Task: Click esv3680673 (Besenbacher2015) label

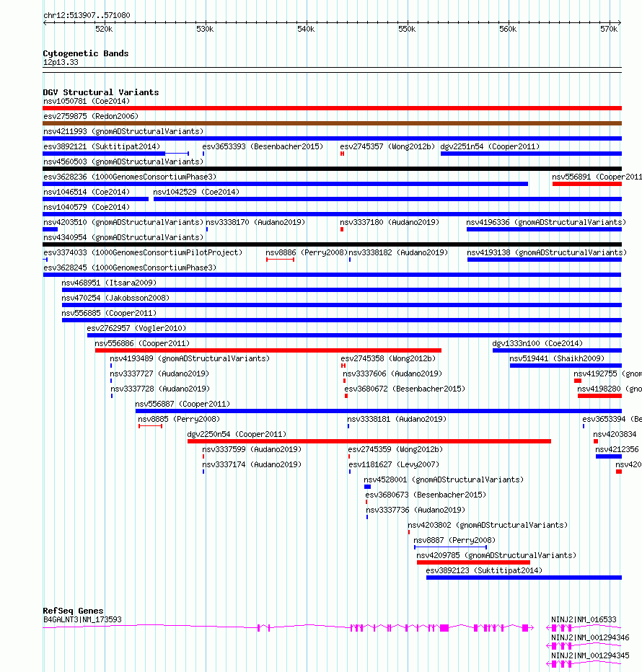Action: (x=426, y=495)
